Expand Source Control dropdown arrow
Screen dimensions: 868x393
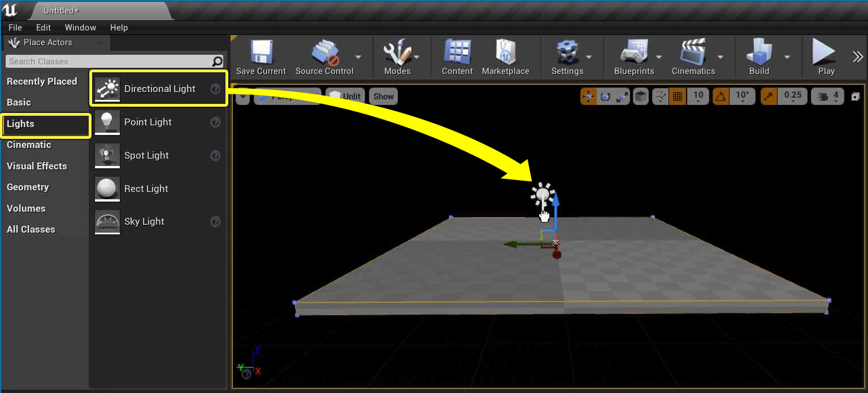(358, 56)
